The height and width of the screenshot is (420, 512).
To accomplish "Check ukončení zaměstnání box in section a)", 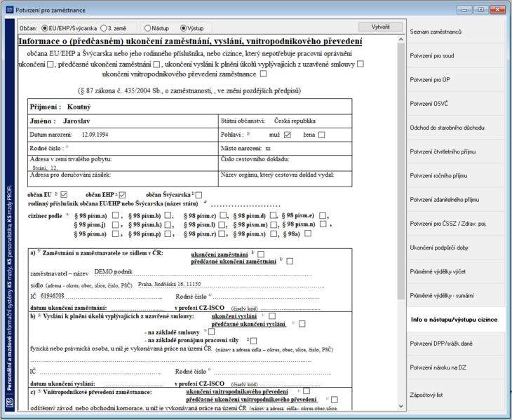I will point(261,254).
